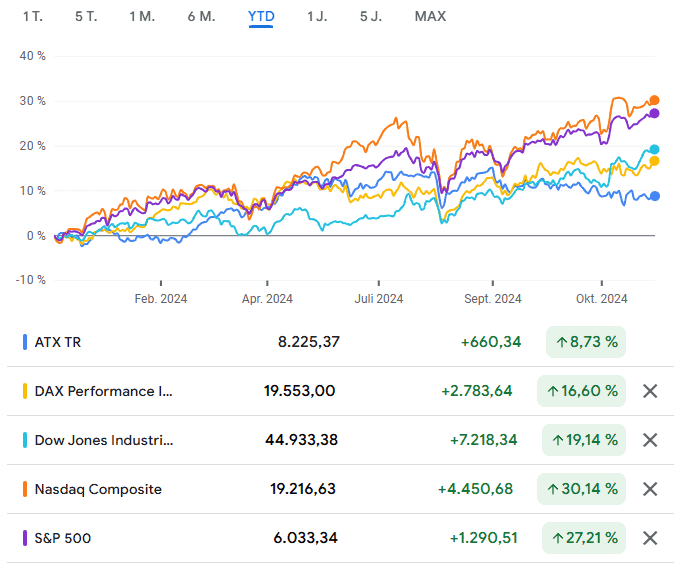Open the ATX TR index row
The width and height of the screenshot is (691, 572).
[x=340, y=342]
